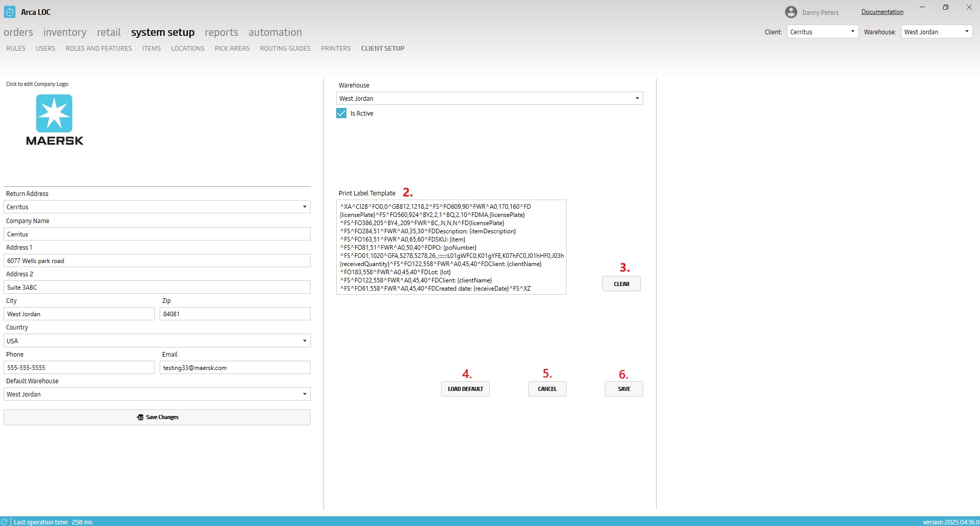The height and width of the screenshot is (526, 980).
Task: Expand the top-right Warehouse selector dropdown
Action: 937,32
